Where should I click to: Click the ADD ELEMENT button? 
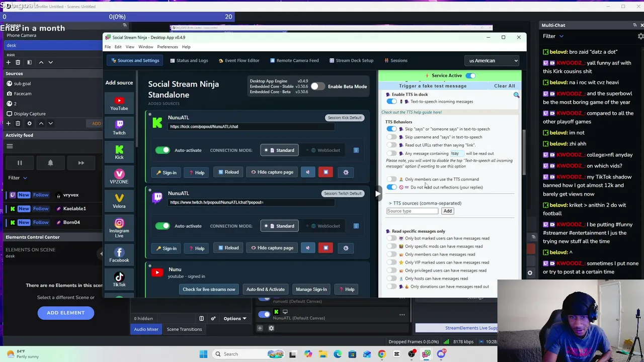65,313
